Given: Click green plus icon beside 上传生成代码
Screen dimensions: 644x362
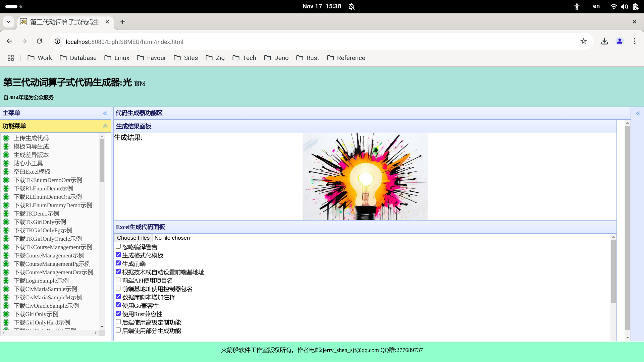Looking at the screenshot, I should pos(6,138).
